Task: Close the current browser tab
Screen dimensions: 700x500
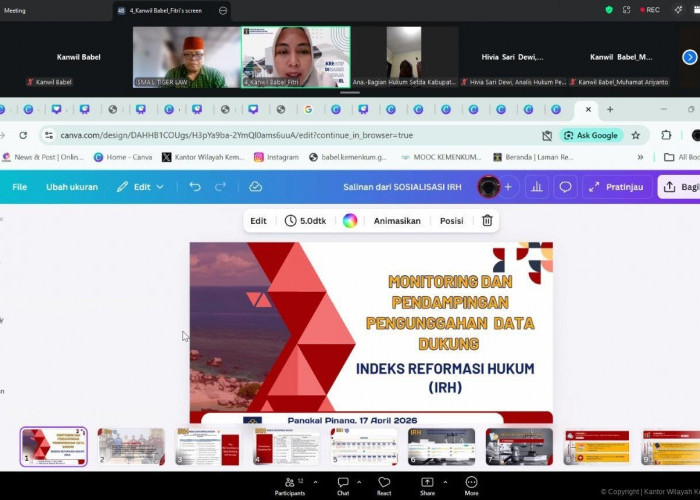Action: [x=588, y=109]
